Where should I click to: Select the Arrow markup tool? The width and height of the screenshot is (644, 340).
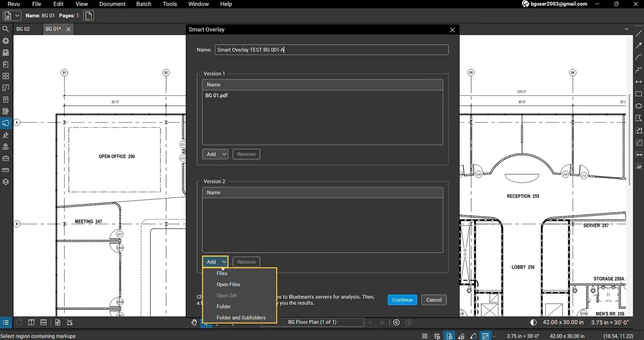[x=639, y=46]
